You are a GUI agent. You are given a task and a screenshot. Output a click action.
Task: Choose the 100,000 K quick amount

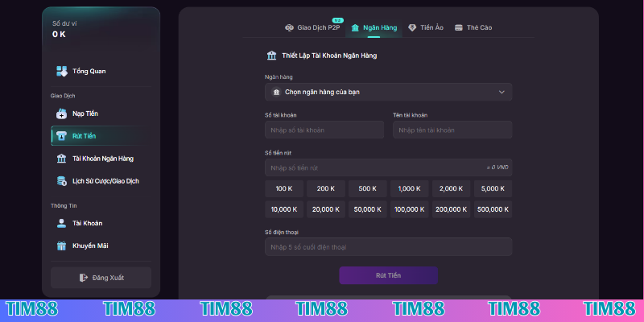409,209
